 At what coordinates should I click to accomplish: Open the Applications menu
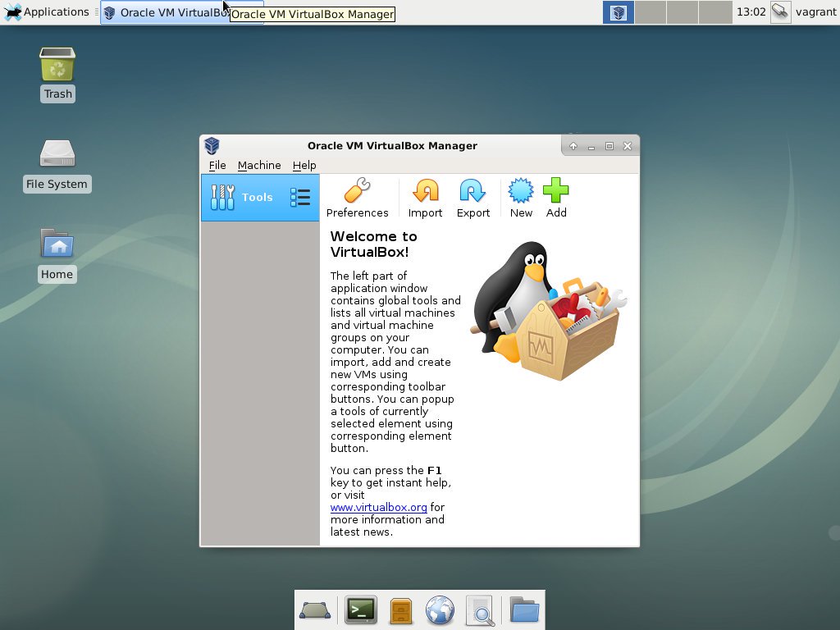pos(45,11)
